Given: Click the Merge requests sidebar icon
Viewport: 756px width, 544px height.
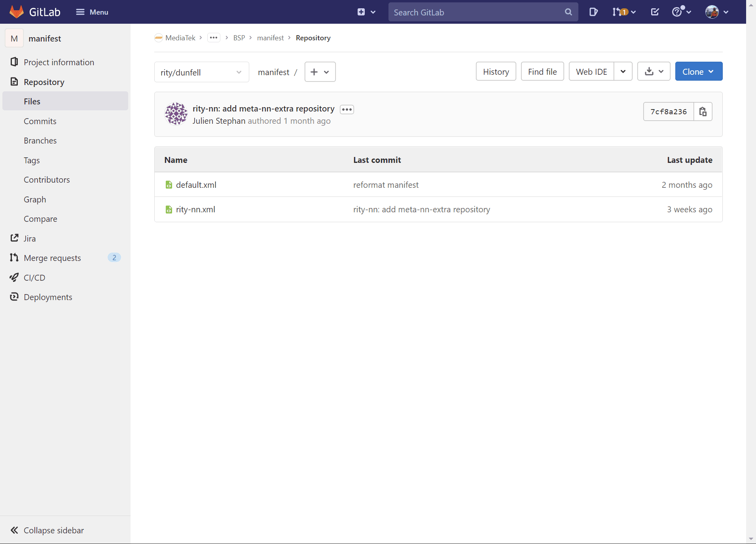Looking at the screenshot, I should [x=14, y=257].
